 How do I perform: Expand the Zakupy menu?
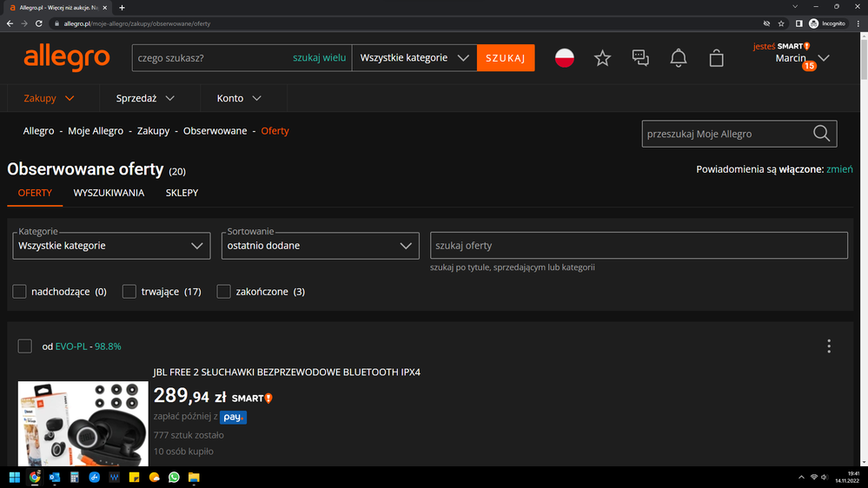(x=49, y=98)
